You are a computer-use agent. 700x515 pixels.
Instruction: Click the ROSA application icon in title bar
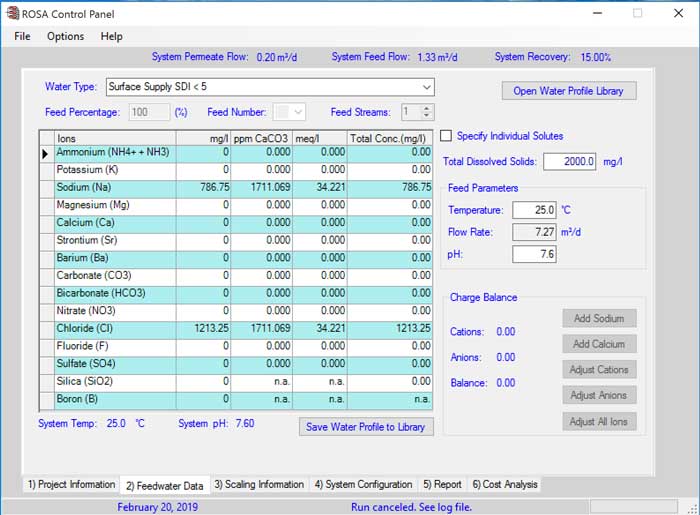(13, 13)
